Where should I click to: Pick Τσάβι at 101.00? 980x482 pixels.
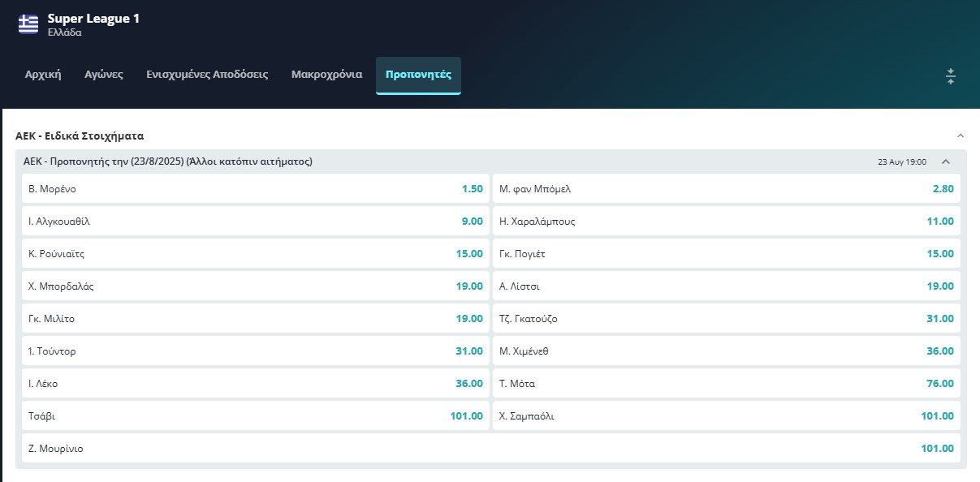(256, 415)
